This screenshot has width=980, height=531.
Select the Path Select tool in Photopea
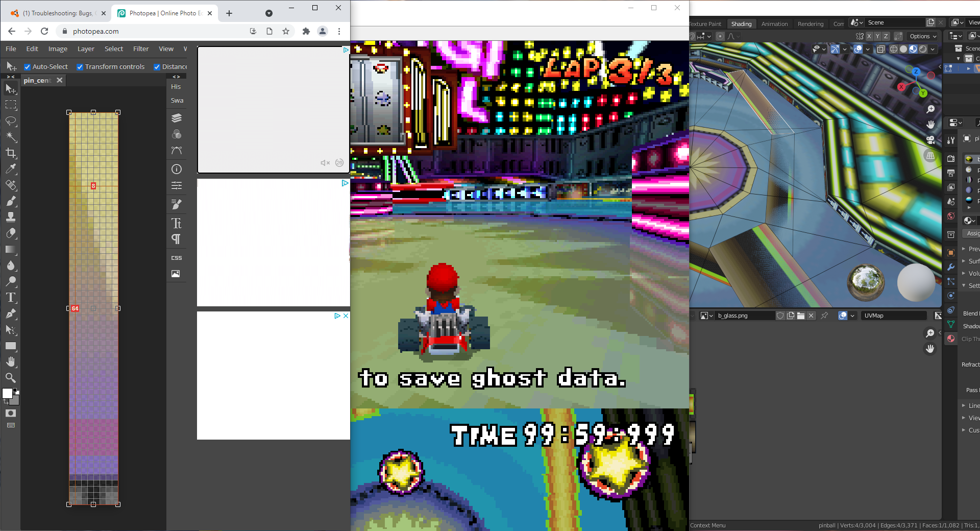[11, 330]
